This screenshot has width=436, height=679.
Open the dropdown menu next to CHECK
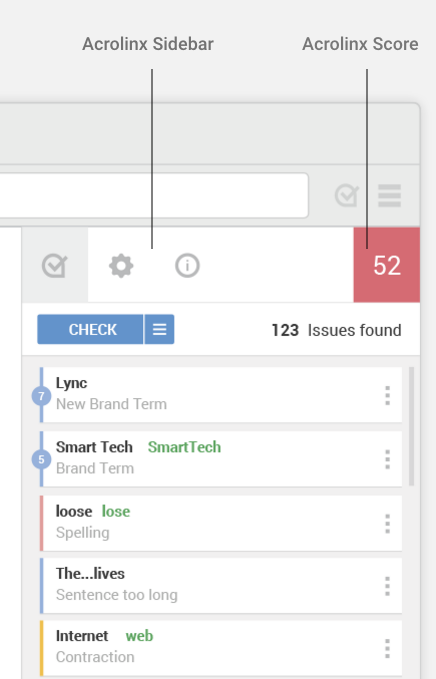tap(159, 330)
